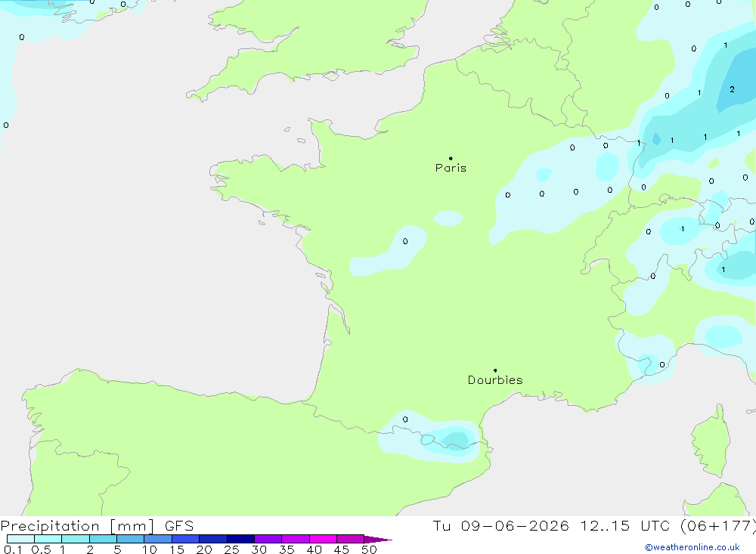Pick the 15–20 mm legend swatch
This screenshot has height=554, width=756.
click(186, 539)
